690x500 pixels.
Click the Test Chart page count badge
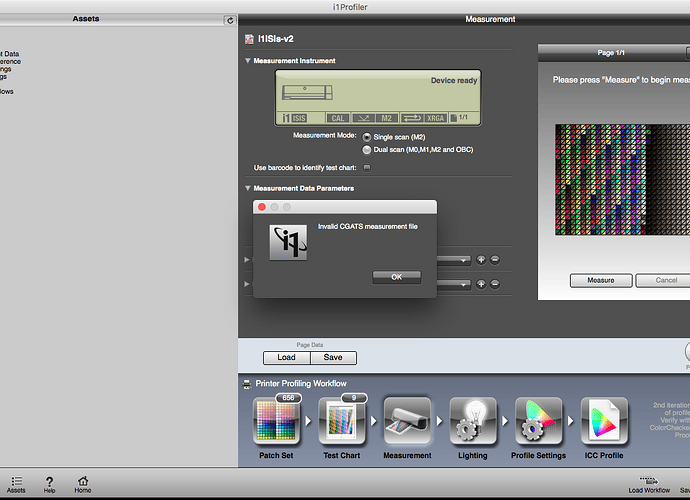[353, 398]
